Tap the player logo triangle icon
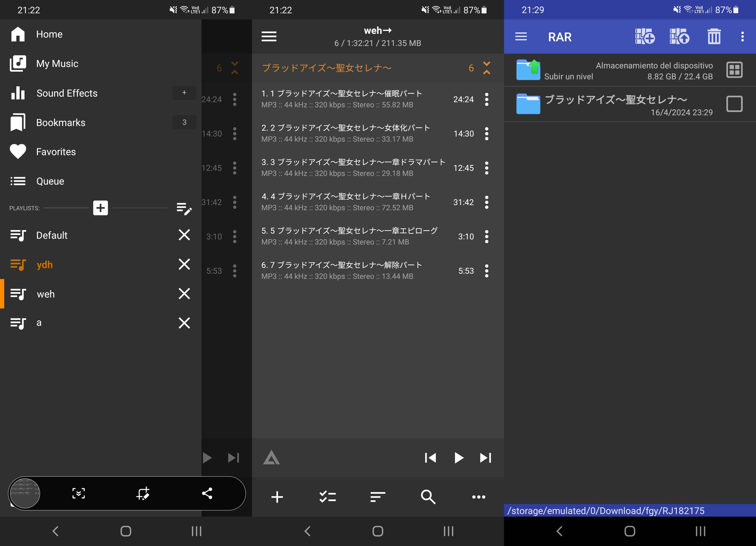The width and height of the screenshot is (756, 546). [x=271, y=458]
